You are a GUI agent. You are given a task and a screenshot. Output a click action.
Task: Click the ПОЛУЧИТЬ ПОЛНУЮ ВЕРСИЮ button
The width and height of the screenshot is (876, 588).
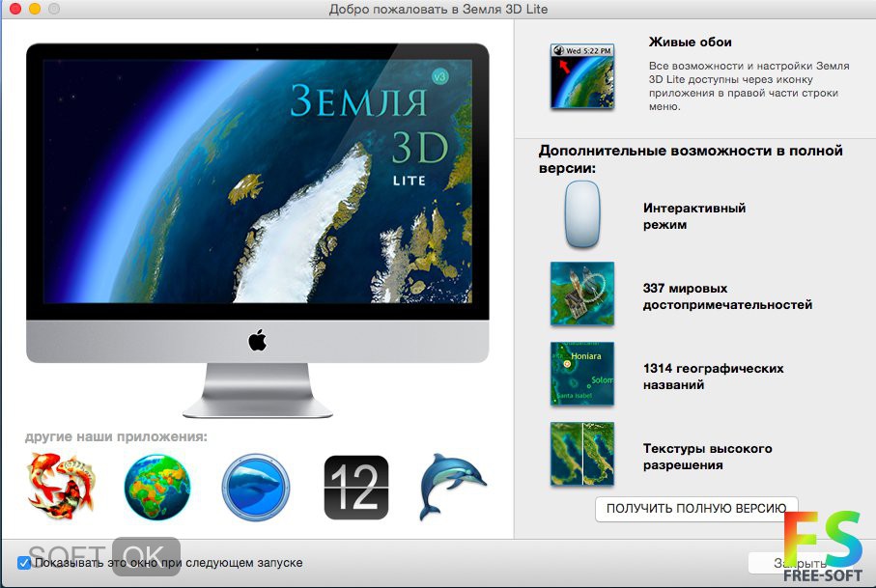click(x=696, y=509)
